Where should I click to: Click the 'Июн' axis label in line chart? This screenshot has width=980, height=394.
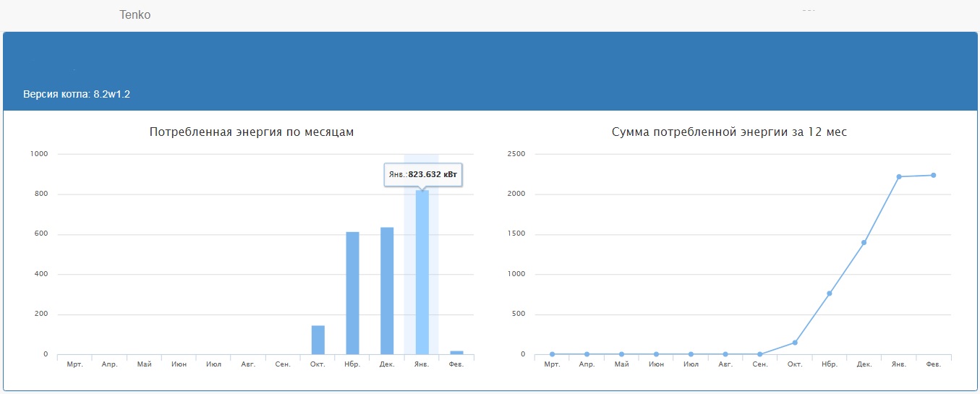click(x=656, y=364)
